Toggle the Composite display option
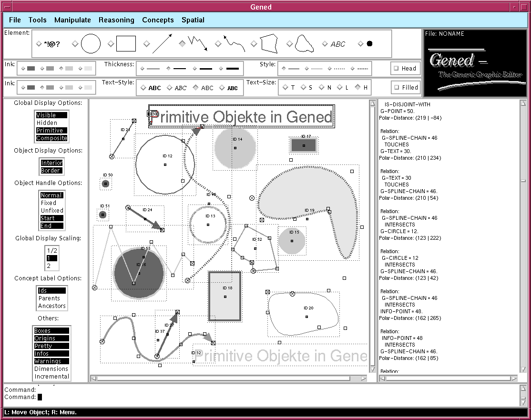Screen dimensions: 531x420 (51, 138)
